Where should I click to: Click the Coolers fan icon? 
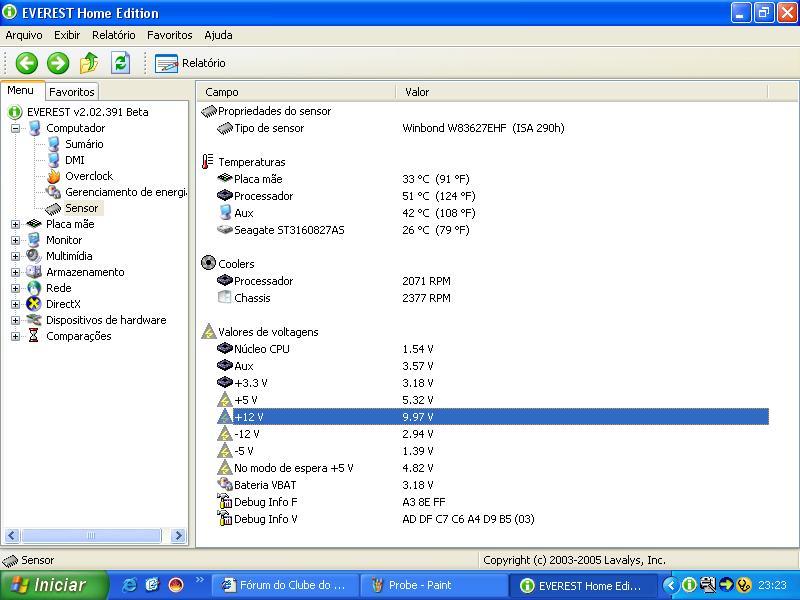[208, 263]
